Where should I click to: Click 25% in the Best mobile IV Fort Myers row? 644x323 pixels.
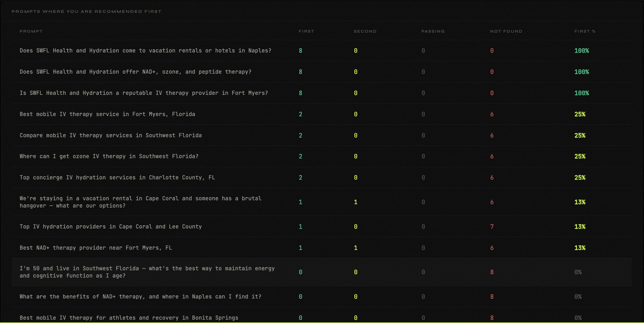point(580,114)
